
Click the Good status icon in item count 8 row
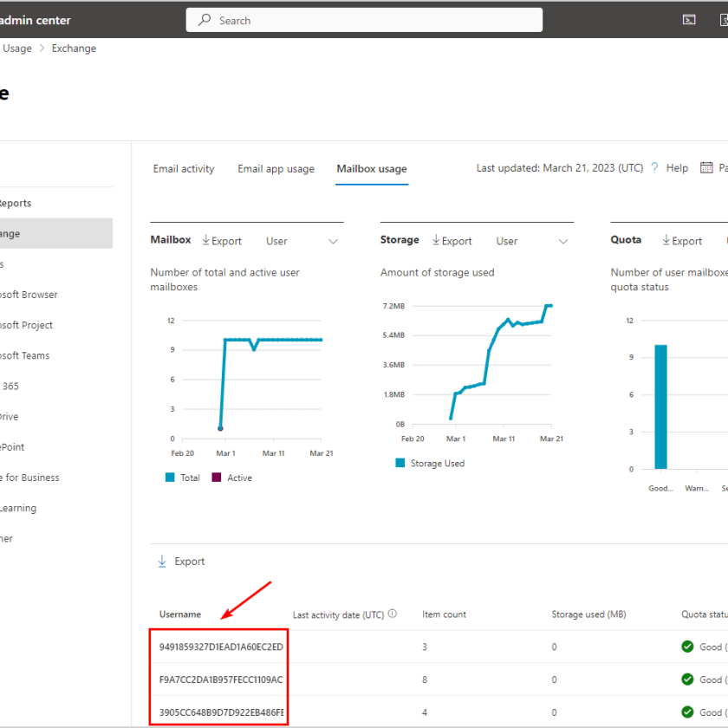pos(687,679)
